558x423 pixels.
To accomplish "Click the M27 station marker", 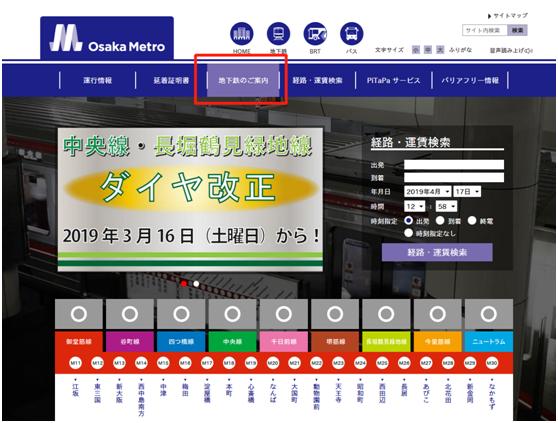I will pyautogui.click(x=426, y=363).
